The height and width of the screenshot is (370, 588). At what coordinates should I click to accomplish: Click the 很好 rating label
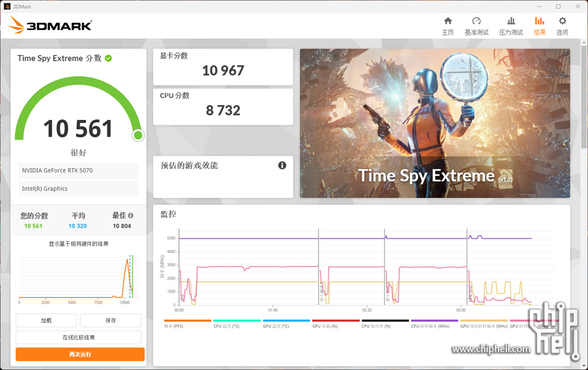79,152
